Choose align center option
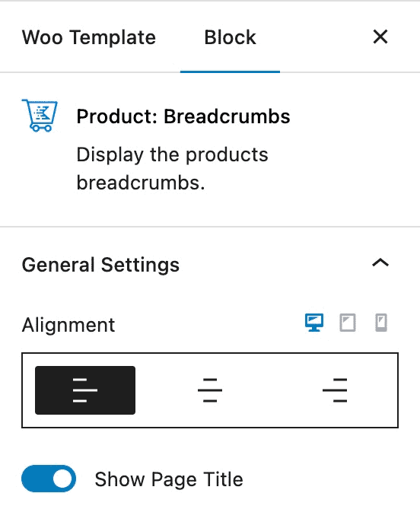 click(x=210, y=390)
